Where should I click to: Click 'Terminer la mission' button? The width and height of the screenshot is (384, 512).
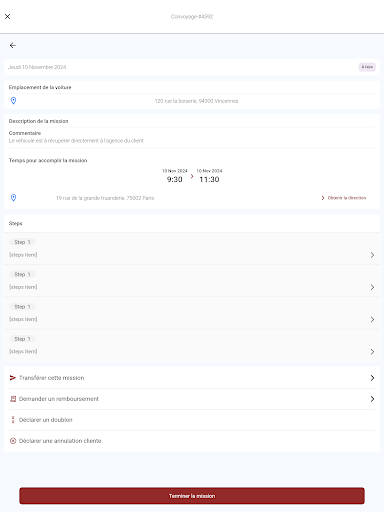pyautogui.click(x=192, y=496)
